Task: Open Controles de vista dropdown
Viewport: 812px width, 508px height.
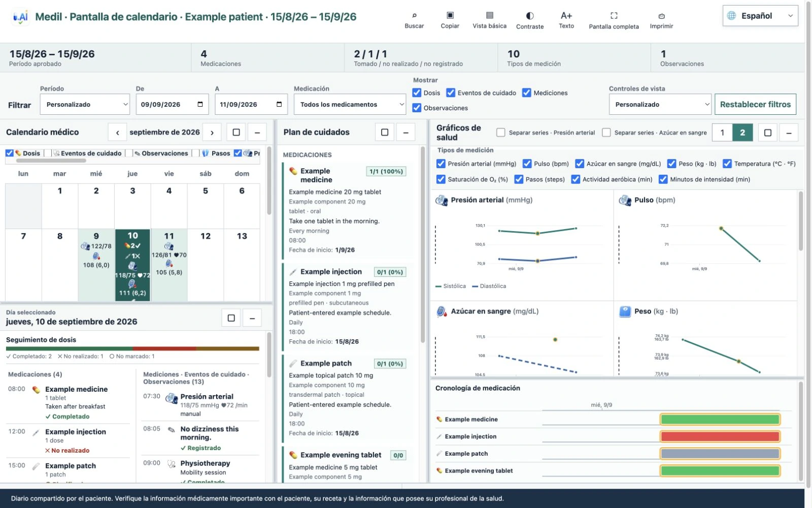Action: pyautogui.click(x=660, y=104)
